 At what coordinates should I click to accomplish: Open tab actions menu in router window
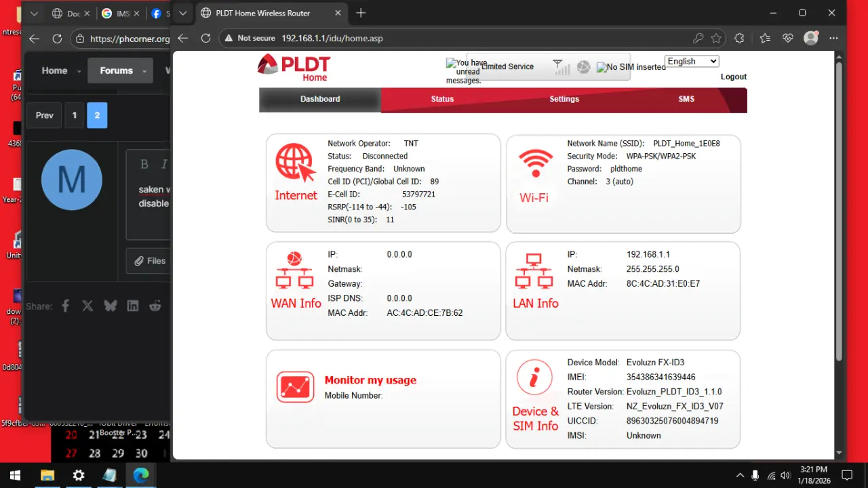pos(182,13)
